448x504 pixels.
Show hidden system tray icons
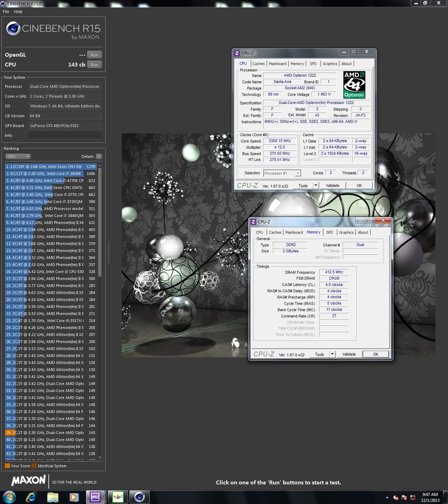click(x=387, y=497)
